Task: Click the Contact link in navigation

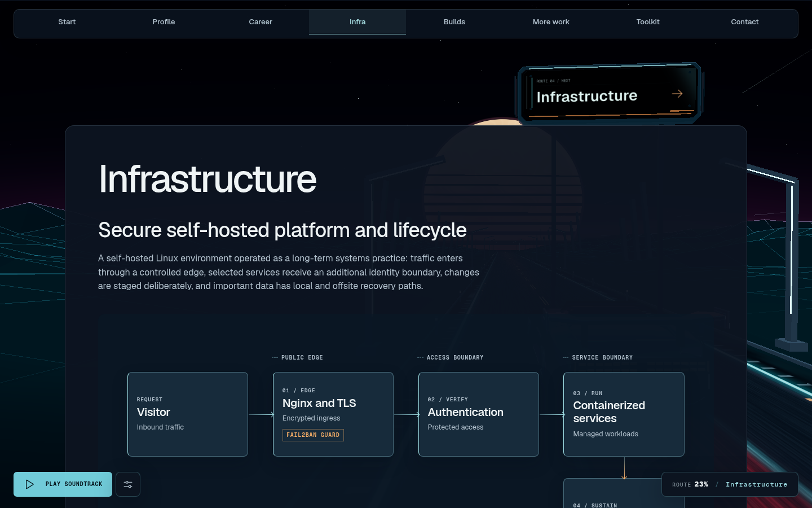Action: pos(745,22)
